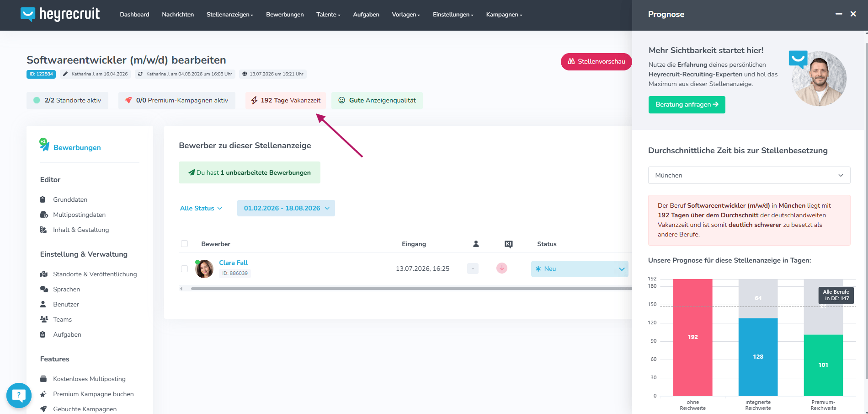Click the KI column header icon

point(508,244)
